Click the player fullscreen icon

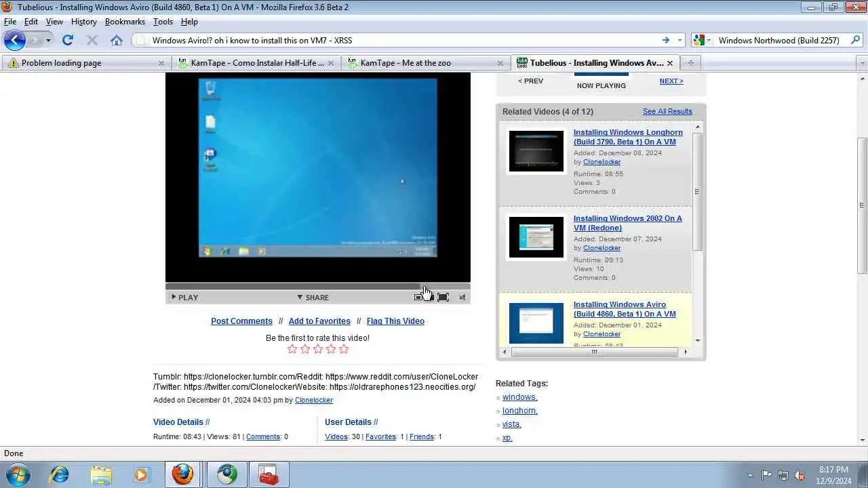click(x=443, y=297)
